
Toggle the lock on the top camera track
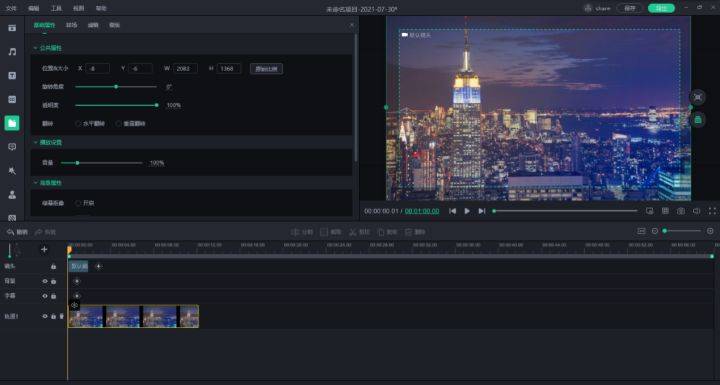[53, 266]
